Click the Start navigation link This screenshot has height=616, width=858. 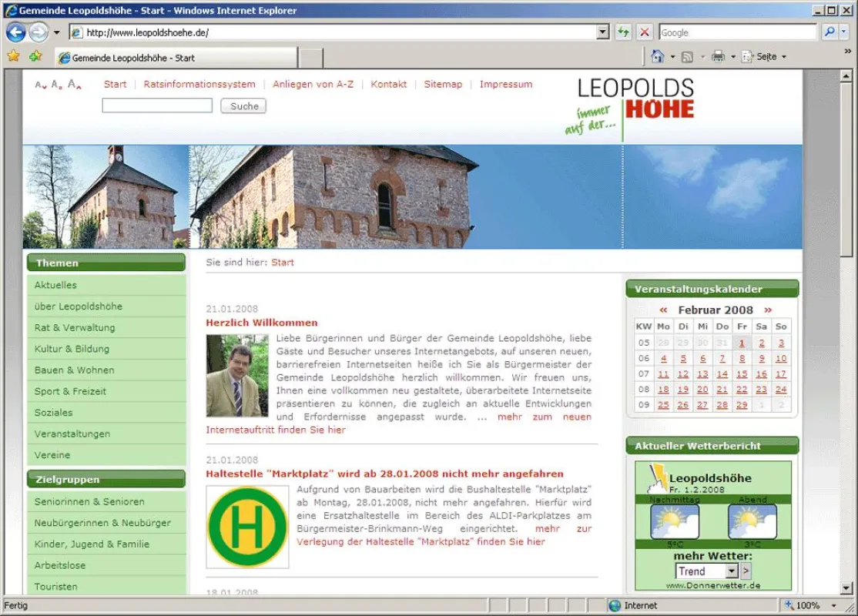(115, 84)
